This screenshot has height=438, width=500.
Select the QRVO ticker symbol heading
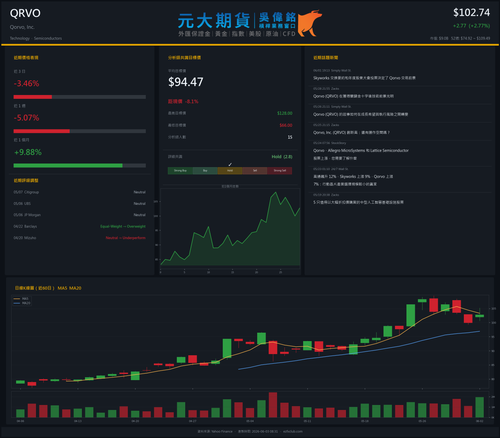point(25,13)
